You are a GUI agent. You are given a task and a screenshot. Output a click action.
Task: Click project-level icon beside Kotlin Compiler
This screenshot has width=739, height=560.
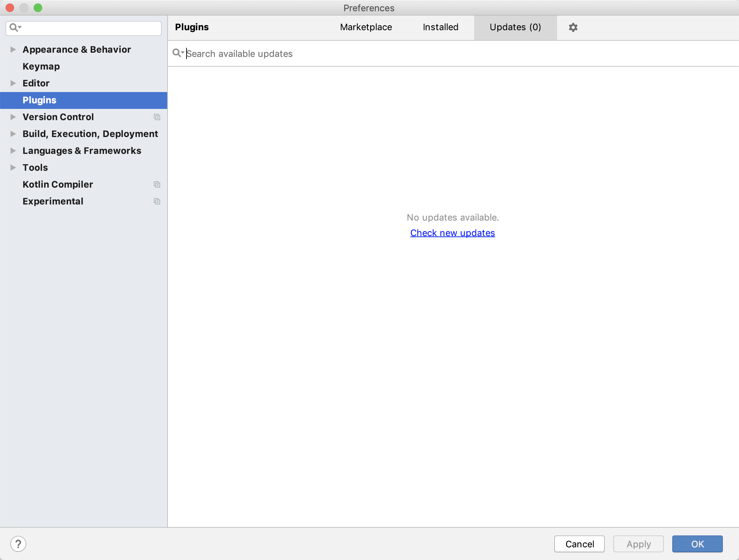[157, 184]
